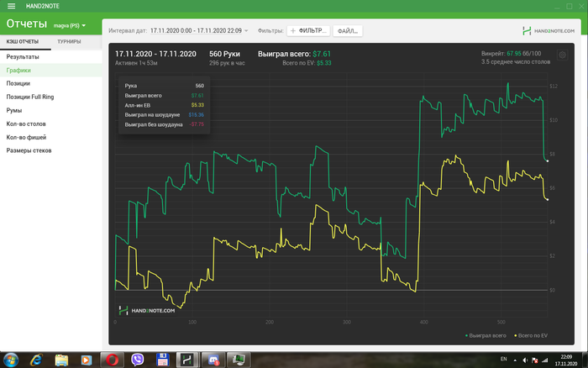Click EN language indicator
Viewport: 588px width, 368px height.
pos(504,359)
